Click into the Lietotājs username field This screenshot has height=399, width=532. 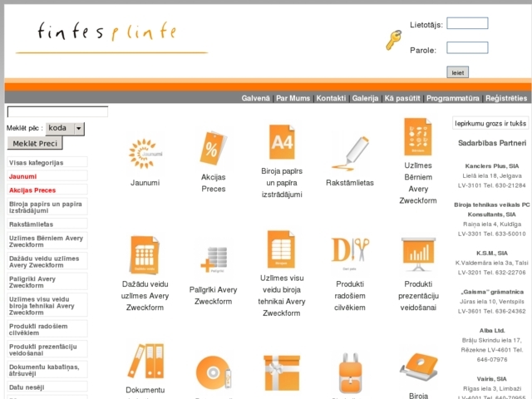[466, 23]
